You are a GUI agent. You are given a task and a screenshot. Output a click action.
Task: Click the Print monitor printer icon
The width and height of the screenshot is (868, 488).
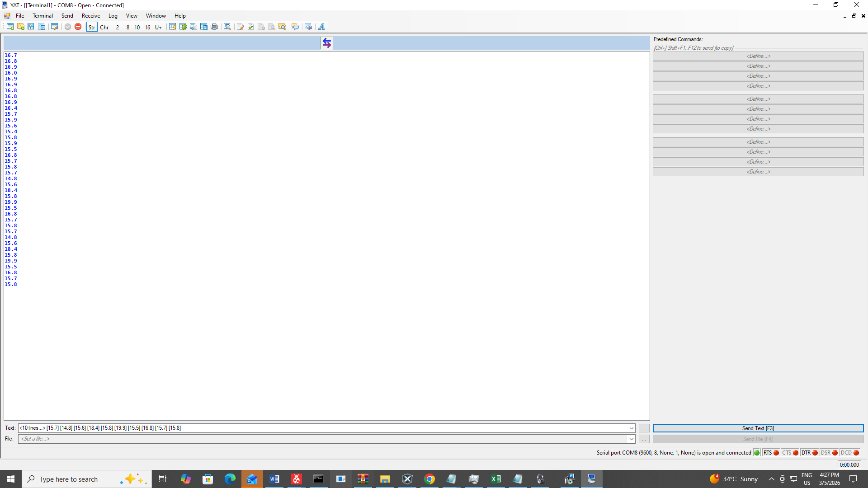tap(214, 27)
